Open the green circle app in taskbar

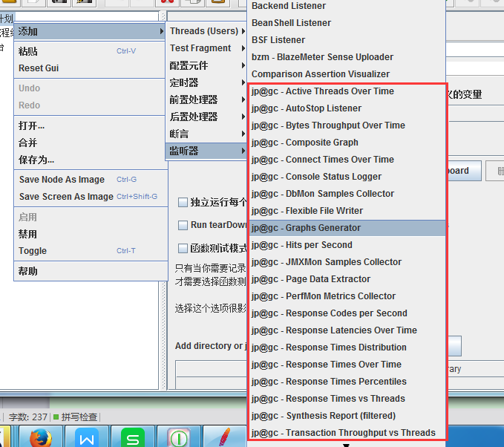pos(179,437)
